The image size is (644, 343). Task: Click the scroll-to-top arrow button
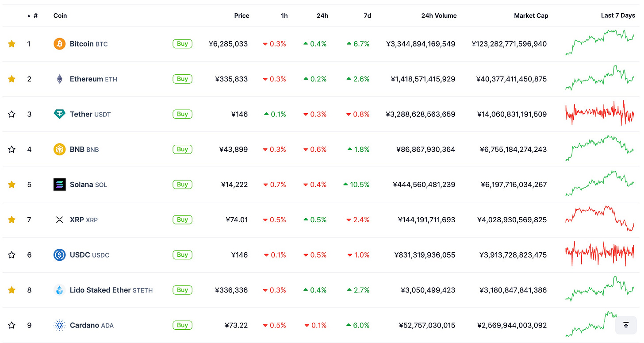pyautogui.click(x=626, y=325)
